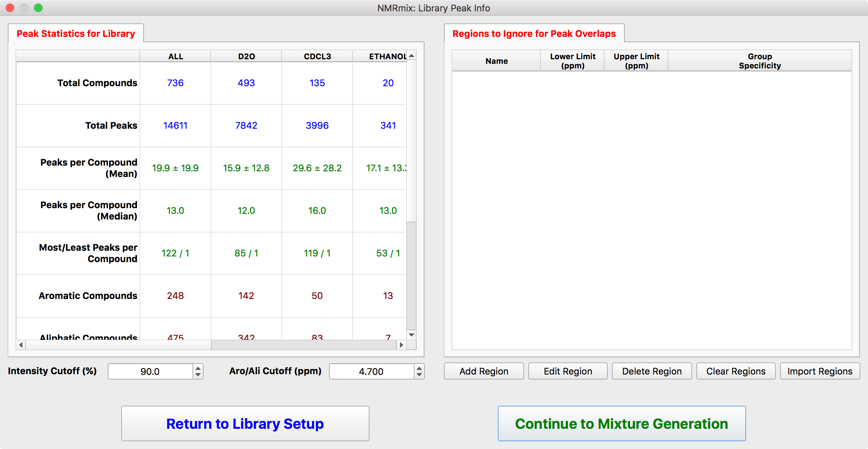
Task: Click the Import Regions button
Action: [x=820, y=371]
